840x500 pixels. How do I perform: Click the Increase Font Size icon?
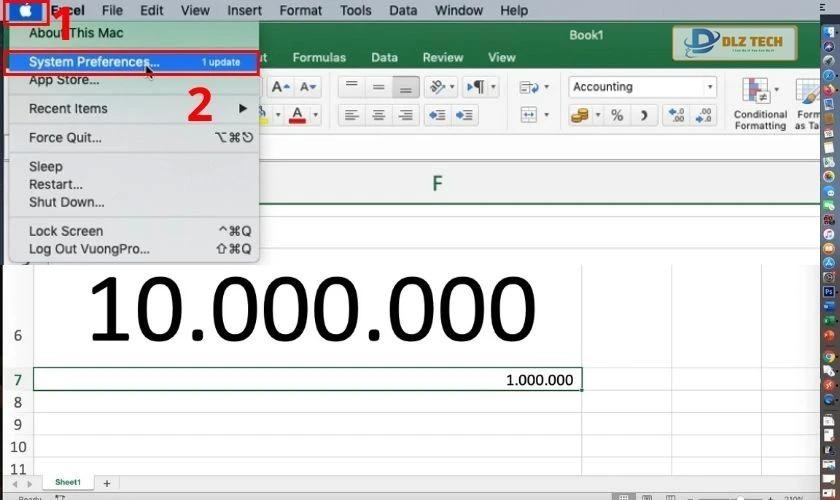tap(282, 87)
